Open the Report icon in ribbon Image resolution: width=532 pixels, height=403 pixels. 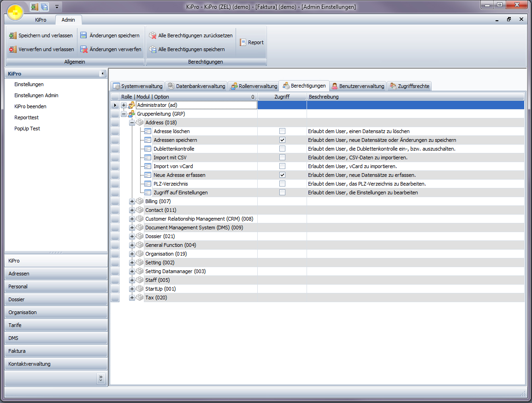pyautogui.click(x=243, y=42)
